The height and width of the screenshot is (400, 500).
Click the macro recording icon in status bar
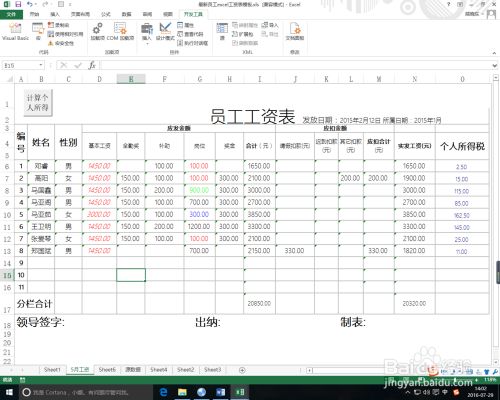[x=22, y=379]
